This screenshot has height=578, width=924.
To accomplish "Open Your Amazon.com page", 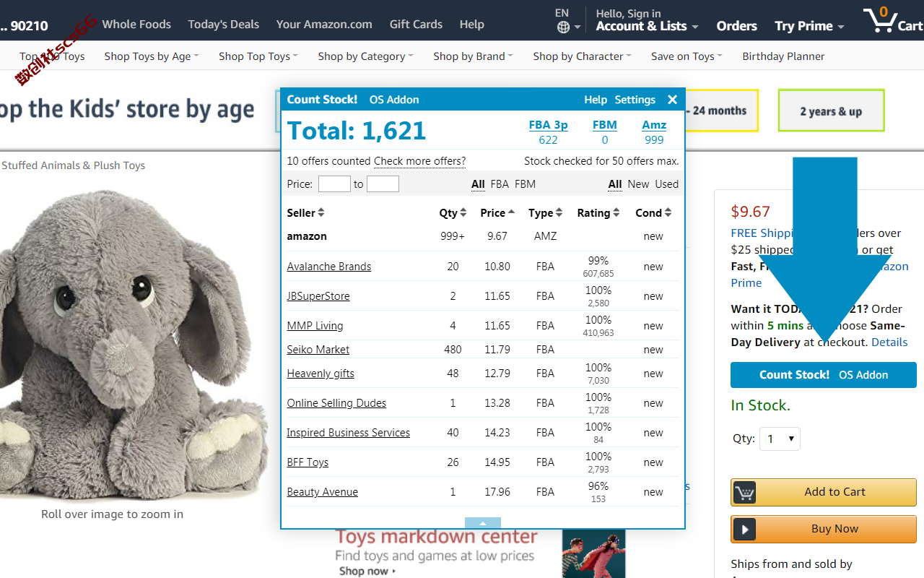I will (324, 25).
